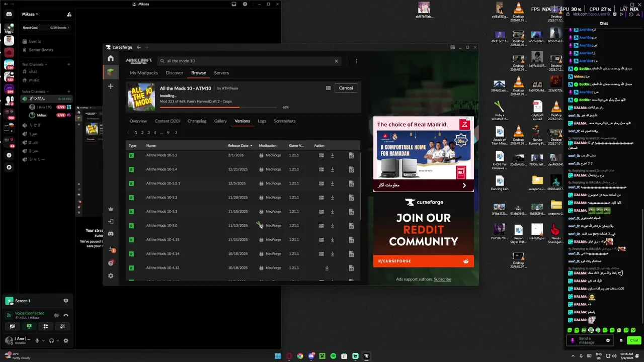Click the Windows Start button

point(278,356)
